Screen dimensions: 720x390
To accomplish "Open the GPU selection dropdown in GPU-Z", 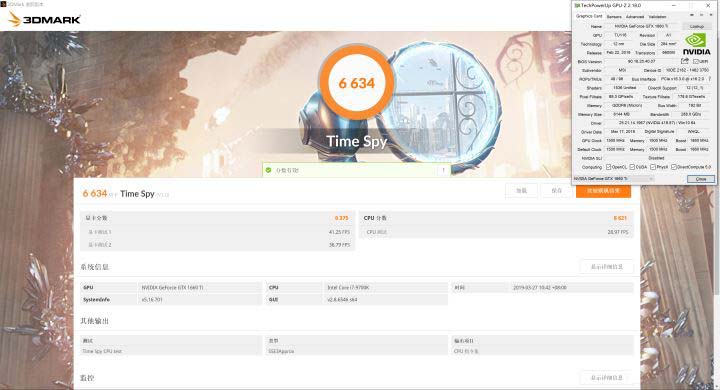I will pyautogui.click(x=613, y=179).
